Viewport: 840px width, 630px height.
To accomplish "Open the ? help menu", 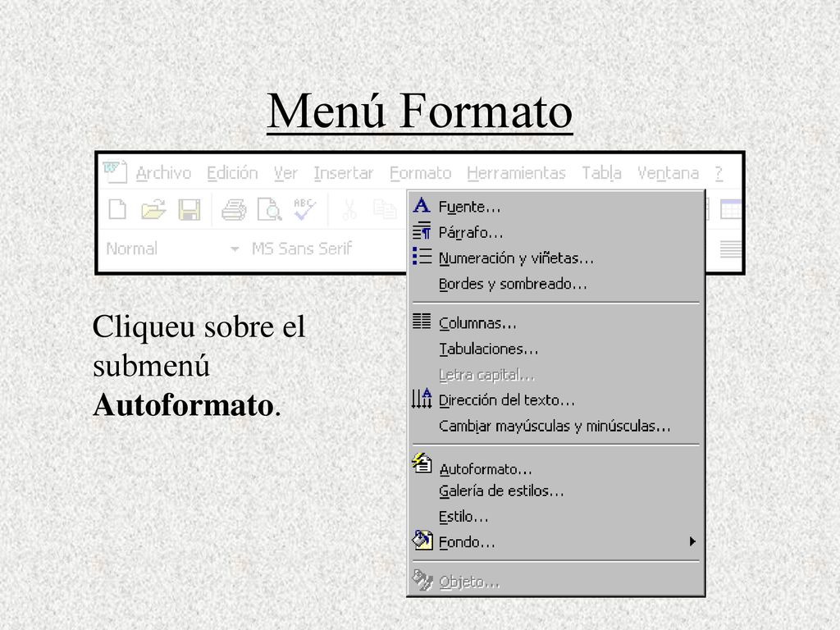I will click(x=719, y=173).
